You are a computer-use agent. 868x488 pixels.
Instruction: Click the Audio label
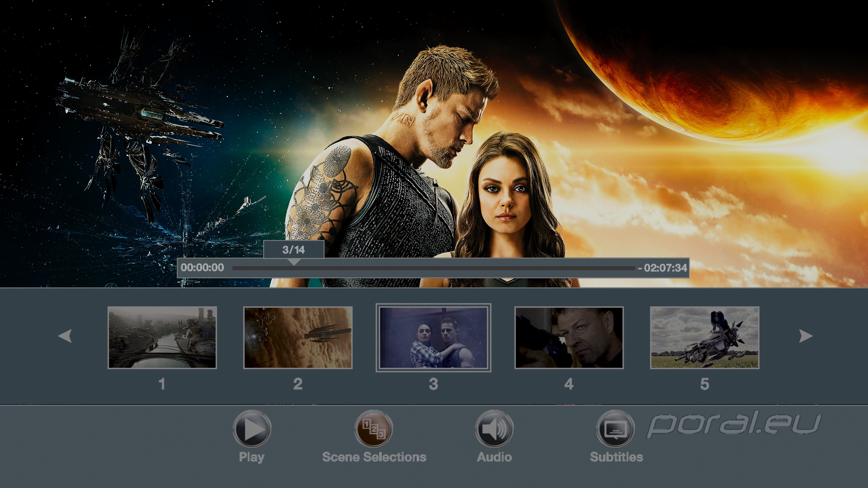pos(494,457)
